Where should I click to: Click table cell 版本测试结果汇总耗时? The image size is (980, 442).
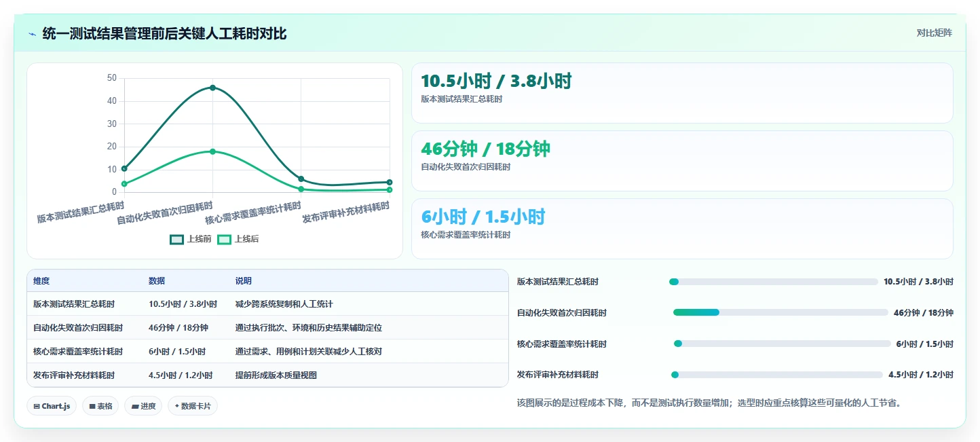point(74,304)
